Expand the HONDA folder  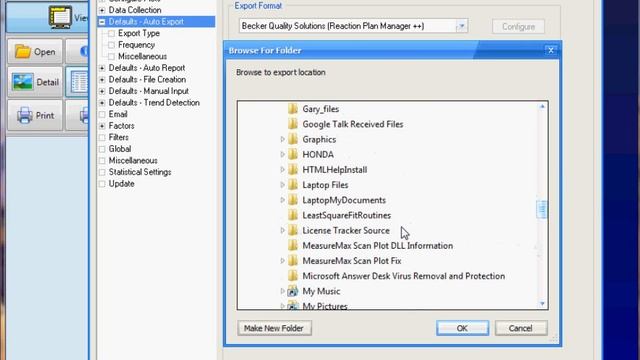(x=282, y=154)
